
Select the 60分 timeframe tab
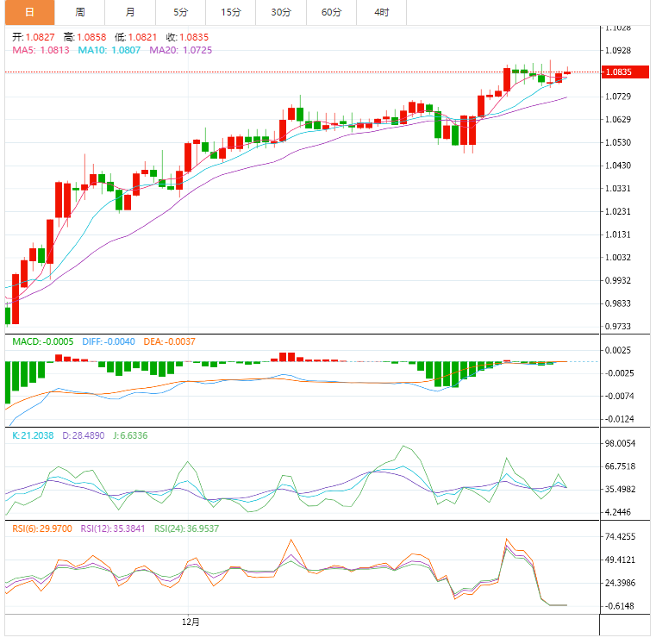pyautogui.click(x=331, y=12)
